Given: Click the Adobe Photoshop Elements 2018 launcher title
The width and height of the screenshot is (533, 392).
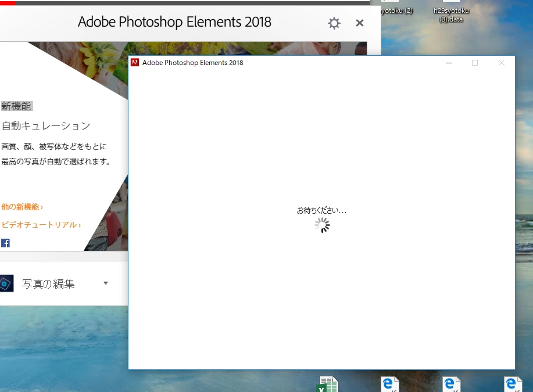Looking at the screenshot, I should point(174,22).
